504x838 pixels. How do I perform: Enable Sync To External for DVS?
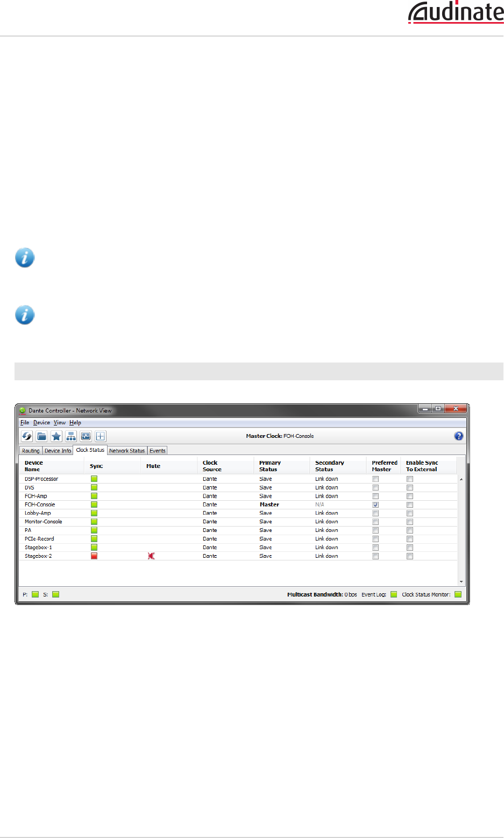pyautogui.click(x=410, y=487)
